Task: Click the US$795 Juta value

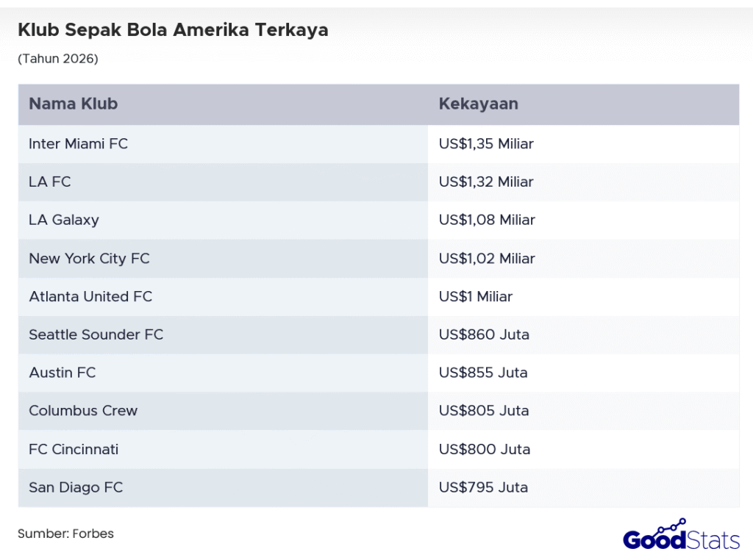Action: point(483,487)
